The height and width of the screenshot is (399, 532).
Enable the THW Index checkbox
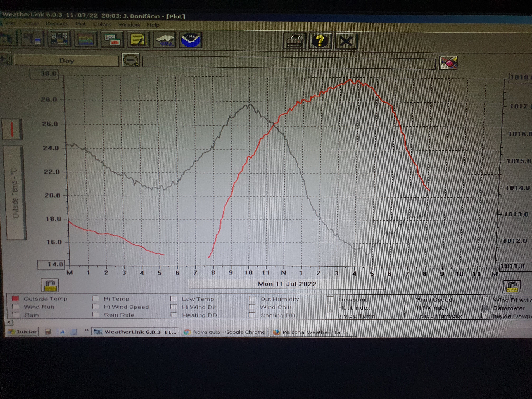click(408, 308)
